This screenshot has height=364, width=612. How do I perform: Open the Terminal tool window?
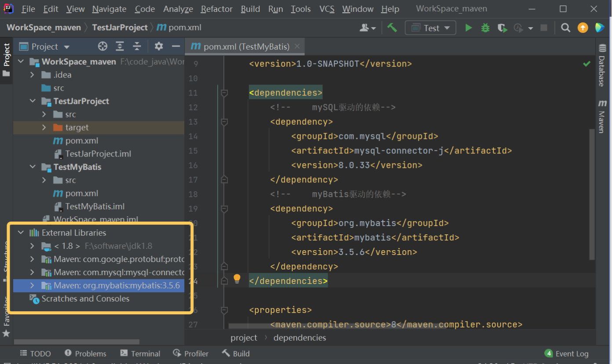click(x=140, y=353)
